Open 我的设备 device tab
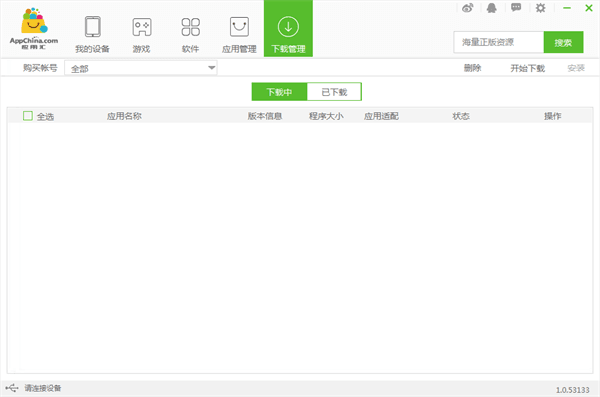This screenshot has height=397, width=600. [x=92, y=34]
